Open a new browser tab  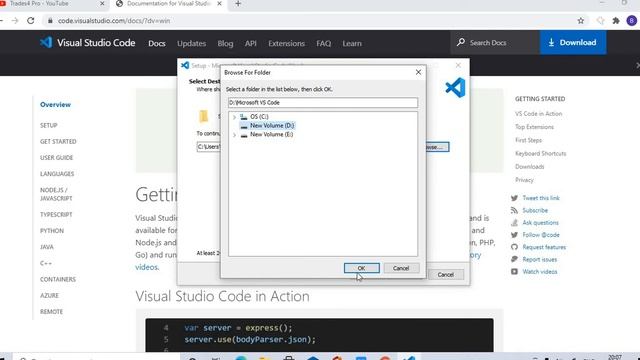coord(238,4)
